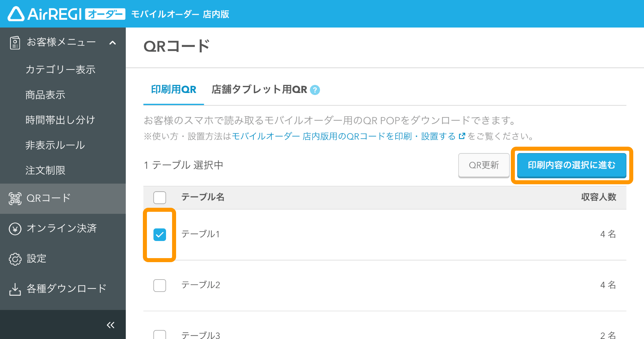Click the オンライン決済 yen circle icon
This screenshot has height=339, width=644.
(x=15, y=229)
